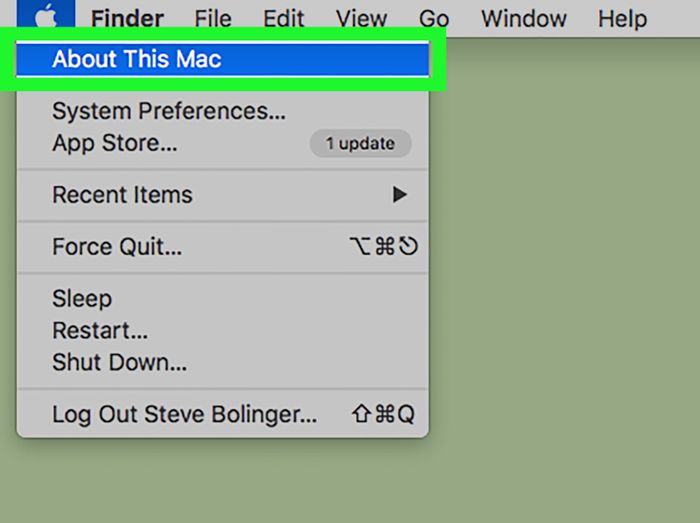Image resolution: width=700 pixels, height=523 pixels.
Task: Put the Mac to Sleep
Action: point(223,298)
